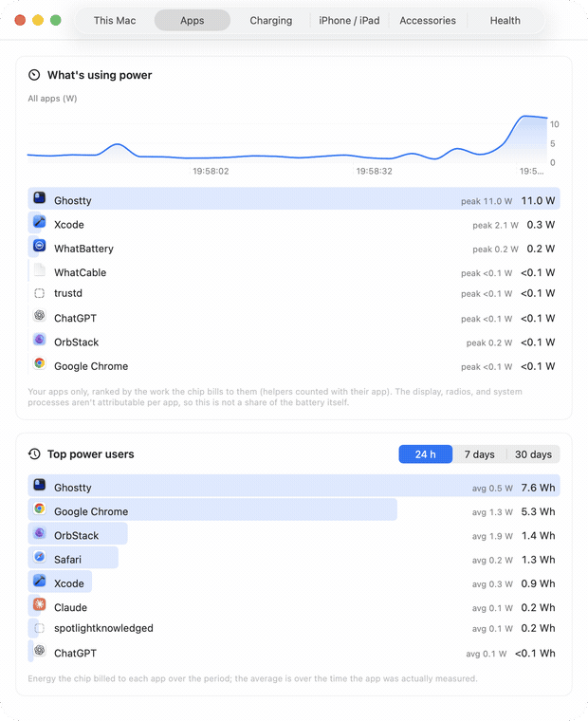Select the 24 h time range
The image size is (588, 721).
[x=425, y=454]
